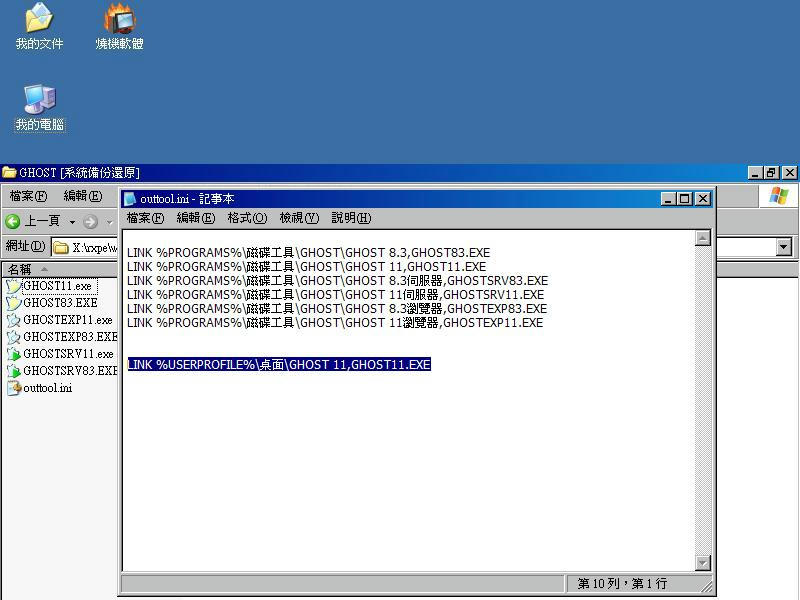Click the GHOST 11,GHOST11.EXE programs line
The width and height of the screenshot is (800, 600).
pos(306,266)
